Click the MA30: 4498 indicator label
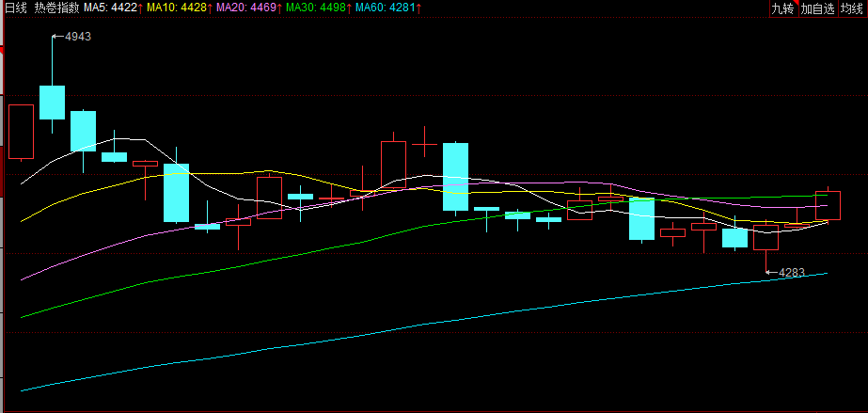Viewport: 868px width, 413px height. coord(320,8)
